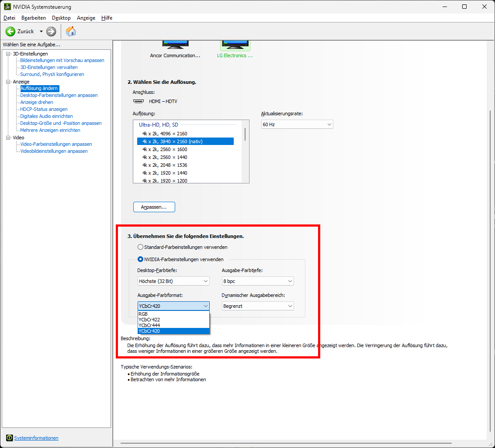Image resolution: width=495 pixels, height=448 pixels.
Task: Select Standard-Farbeinstellungen verwenden radio button
Action: point(141,247)
